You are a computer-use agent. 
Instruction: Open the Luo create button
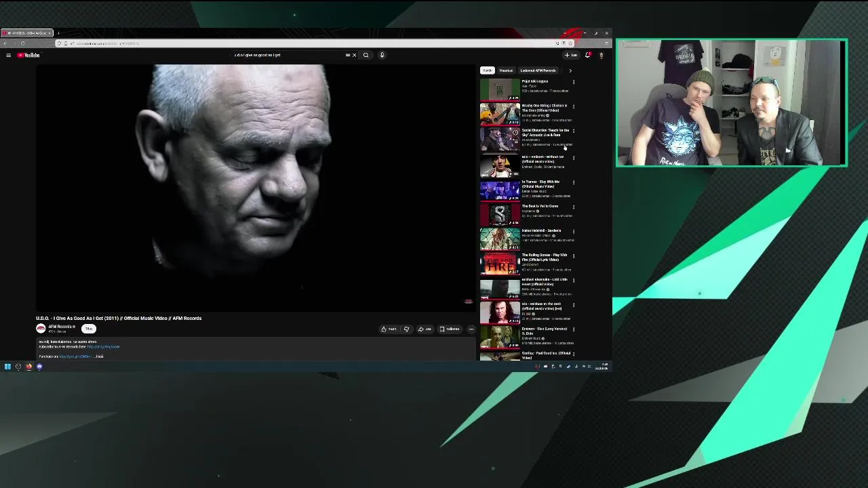[571, 55]
